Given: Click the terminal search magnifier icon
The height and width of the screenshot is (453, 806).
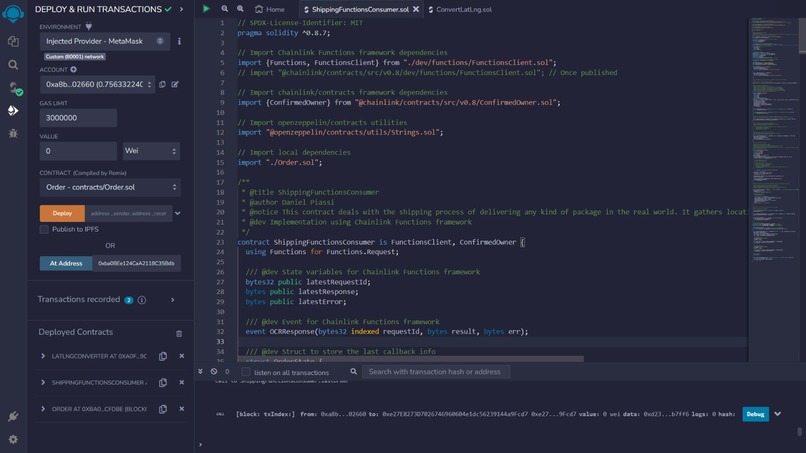Looking at the screenshot, I should point(354,371).
